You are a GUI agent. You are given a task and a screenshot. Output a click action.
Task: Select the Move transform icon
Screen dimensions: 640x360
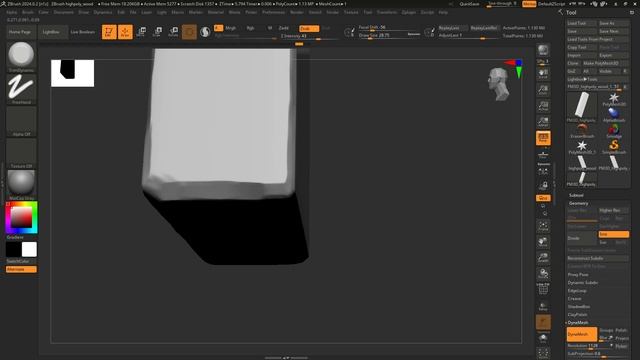pos(141,32)
